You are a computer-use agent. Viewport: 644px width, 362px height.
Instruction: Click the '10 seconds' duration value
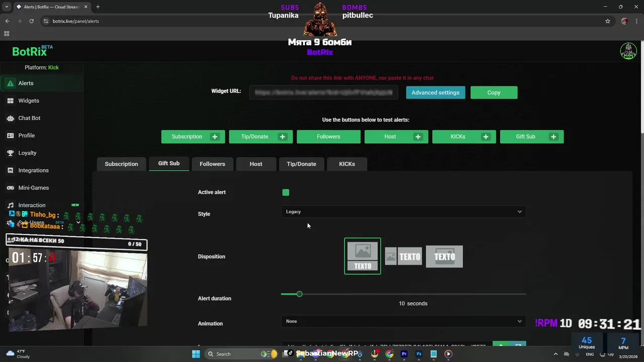(x=413, y=304)
